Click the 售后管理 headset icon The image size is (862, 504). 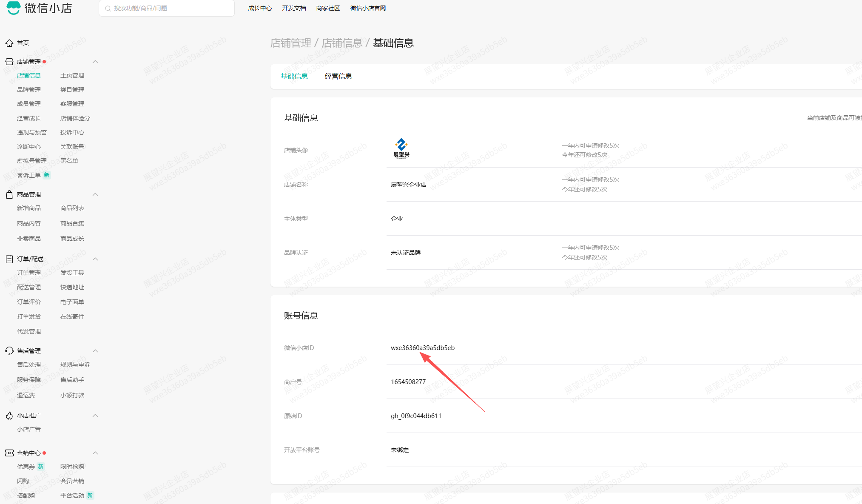[9, 351]
